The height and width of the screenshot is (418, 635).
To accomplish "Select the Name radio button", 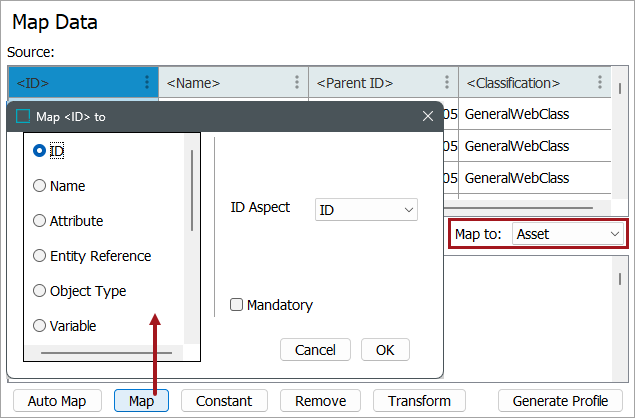I will coord(39,186).
